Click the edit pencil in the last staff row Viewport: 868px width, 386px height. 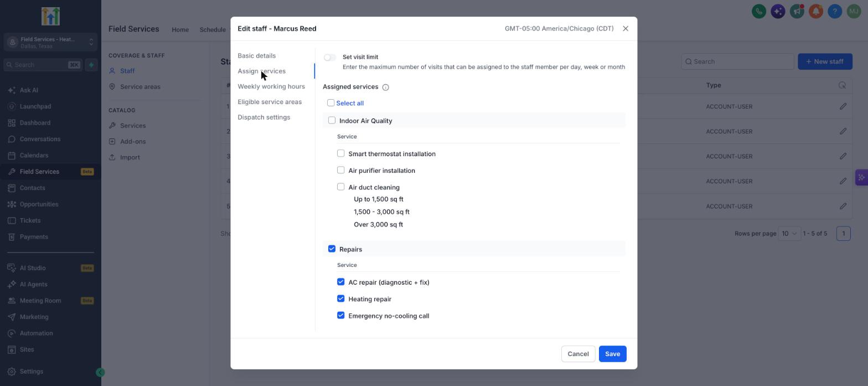(843, 206)
